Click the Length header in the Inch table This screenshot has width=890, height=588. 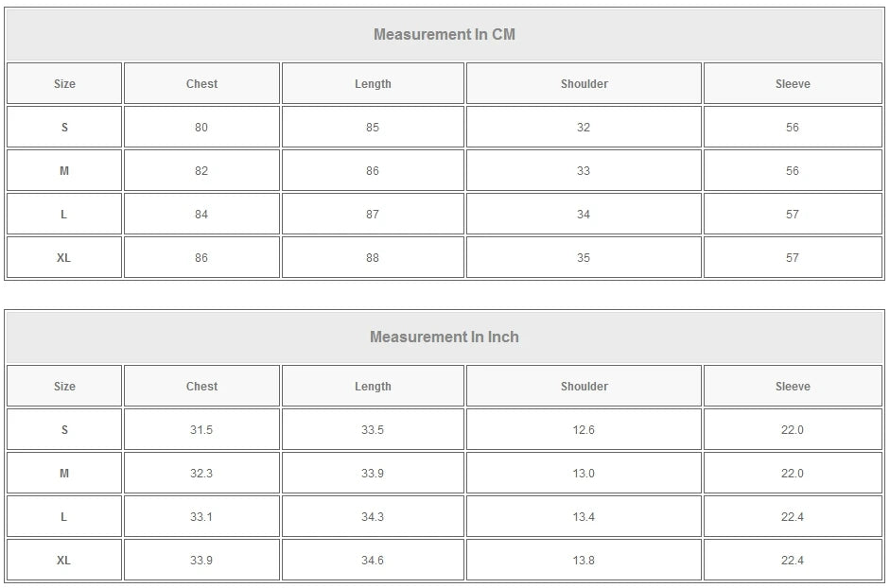[373, 387]
